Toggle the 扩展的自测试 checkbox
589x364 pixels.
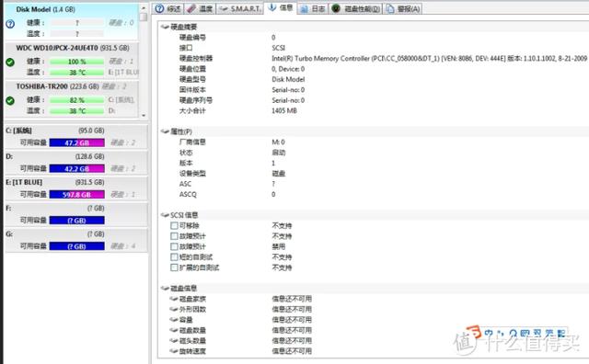tap(174, 267)
